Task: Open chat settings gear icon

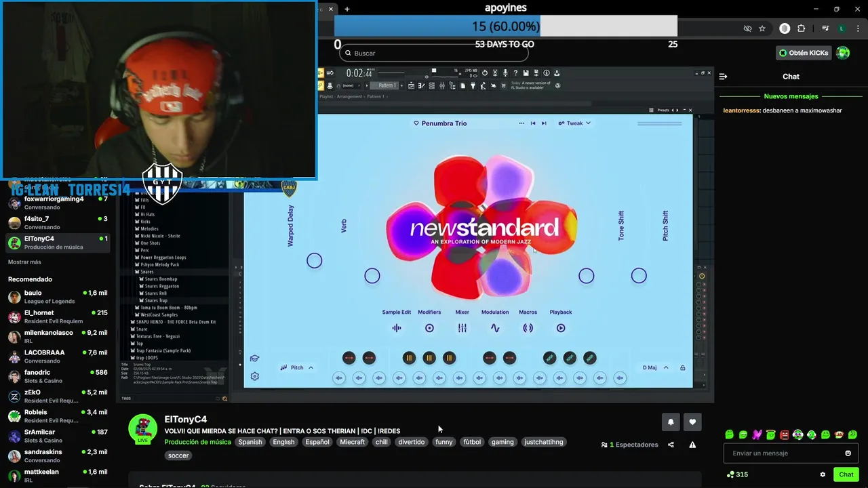Action: pyautogui.click(x=823, y=474)
